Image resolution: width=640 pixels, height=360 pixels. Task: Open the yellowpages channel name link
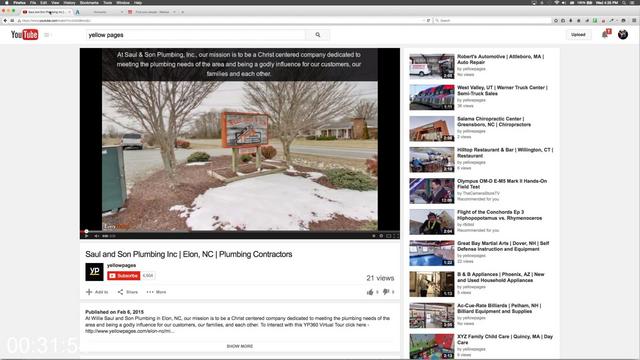(x=121, y=265)
